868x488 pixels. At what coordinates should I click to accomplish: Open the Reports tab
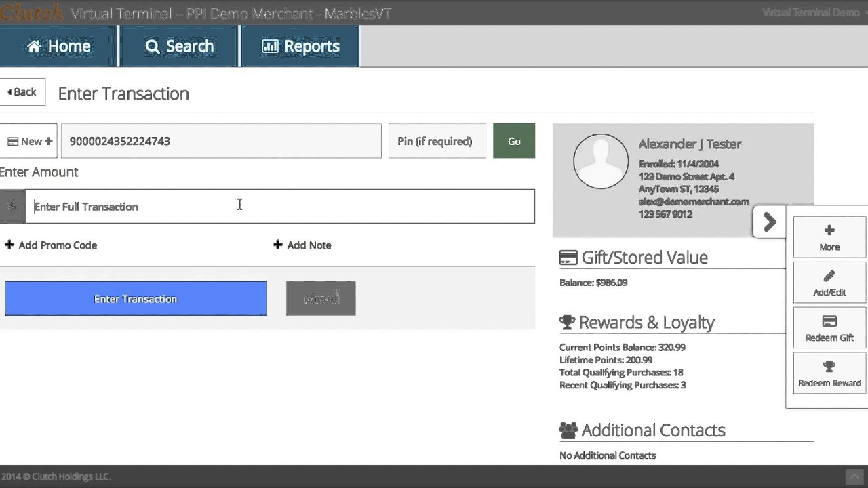click(x=300, y=46)
